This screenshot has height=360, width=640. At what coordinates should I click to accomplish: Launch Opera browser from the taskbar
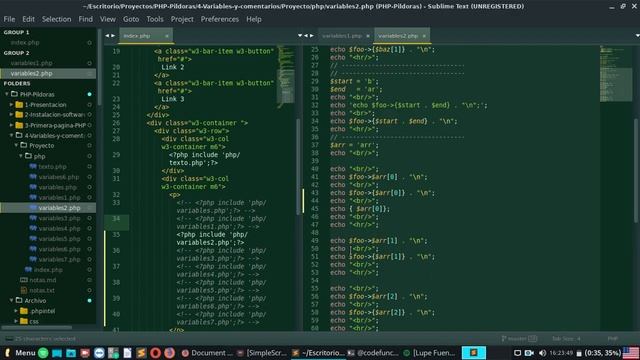[x=155, y=353]
